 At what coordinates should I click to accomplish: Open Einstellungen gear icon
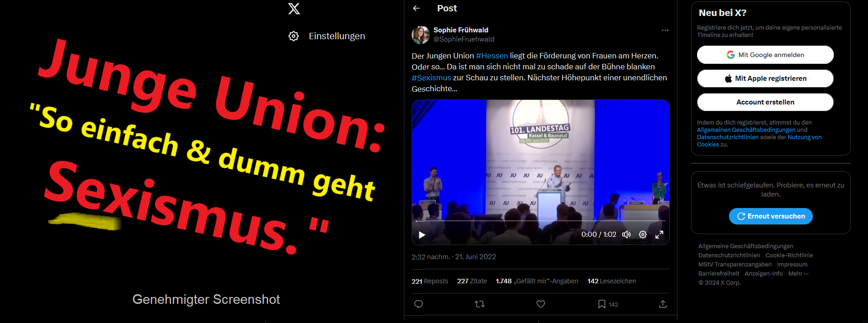(294, 36)
